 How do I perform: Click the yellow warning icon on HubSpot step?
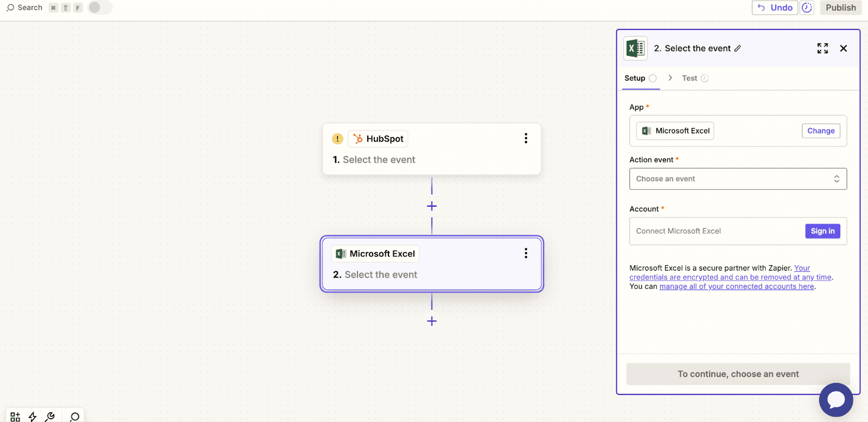[337, 139]
